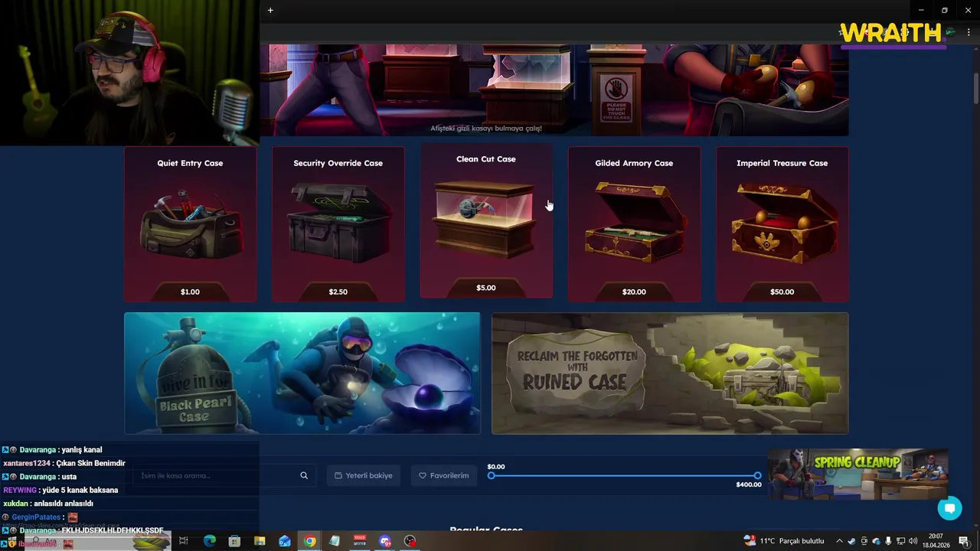
Task: Open the volume control in the tray
Action: pos(913,541)
